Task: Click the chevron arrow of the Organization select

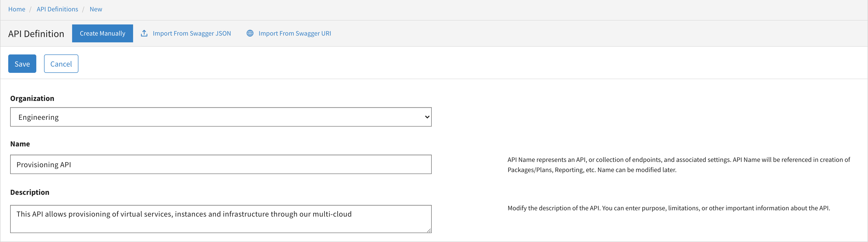Action: coord(427,117)
